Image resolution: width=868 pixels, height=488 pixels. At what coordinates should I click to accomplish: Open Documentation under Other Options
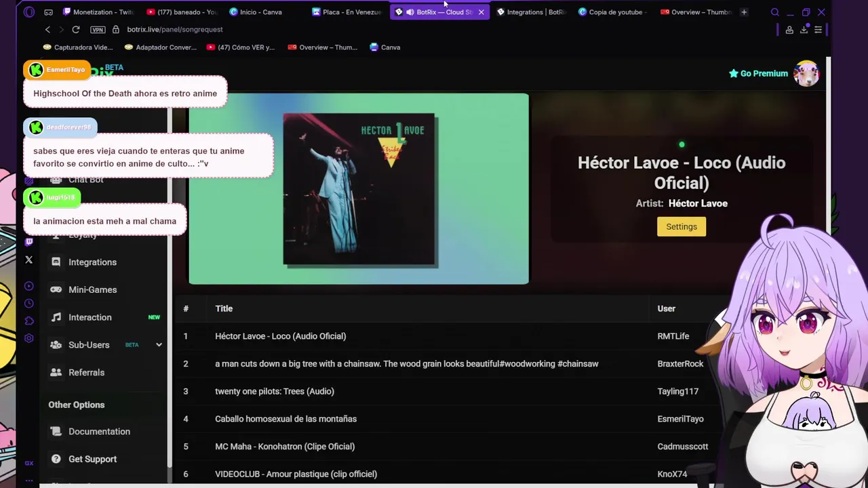pyautogui.click(x=99, y=431)
